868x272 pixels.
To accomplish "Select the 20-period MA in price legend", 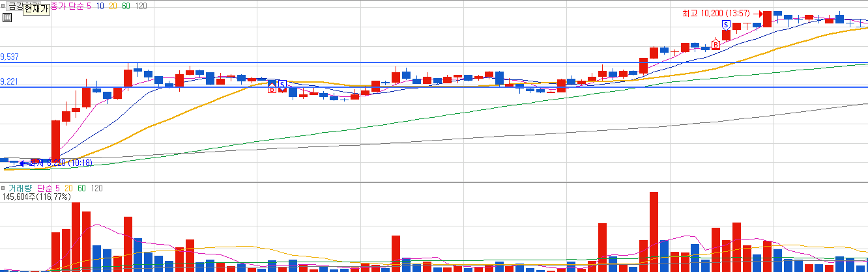I will click(113, 5).
